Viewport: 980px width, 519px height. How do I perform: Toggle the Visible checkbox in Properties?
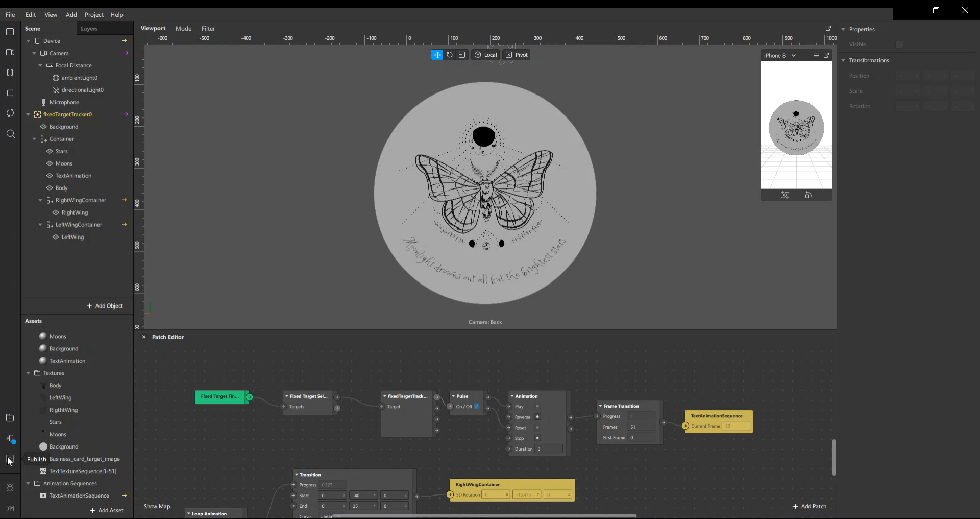pos(899,44)
